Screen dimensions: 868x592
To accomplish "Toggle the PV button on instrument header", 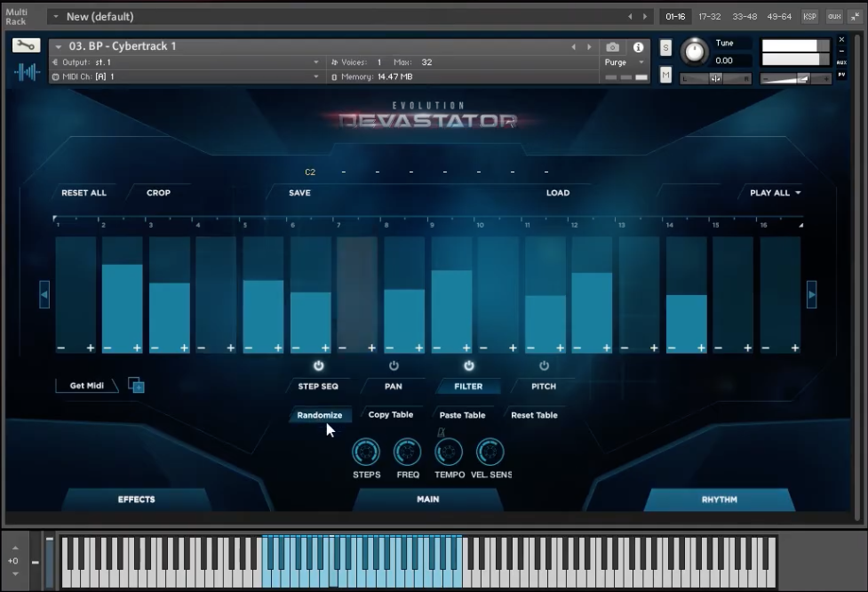I will pyautogui.click(x=841, y=75).
